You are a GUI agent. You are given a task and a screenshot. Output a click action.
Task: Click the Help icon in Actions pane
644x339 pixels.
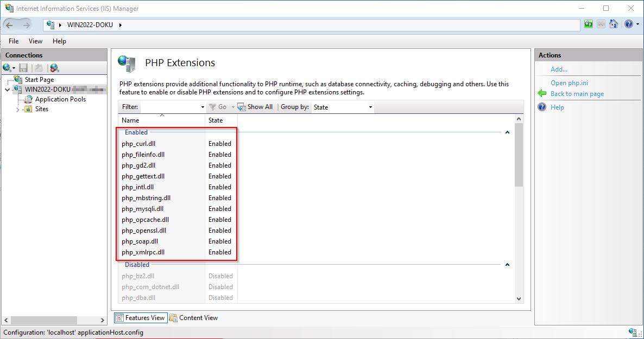click(x=542, y=107)
